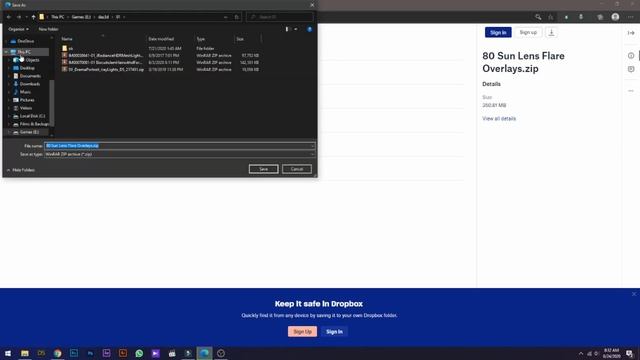Click the Back arrow in Save As dialog
The height and width of the screenshot is (360, 640).
9,17
